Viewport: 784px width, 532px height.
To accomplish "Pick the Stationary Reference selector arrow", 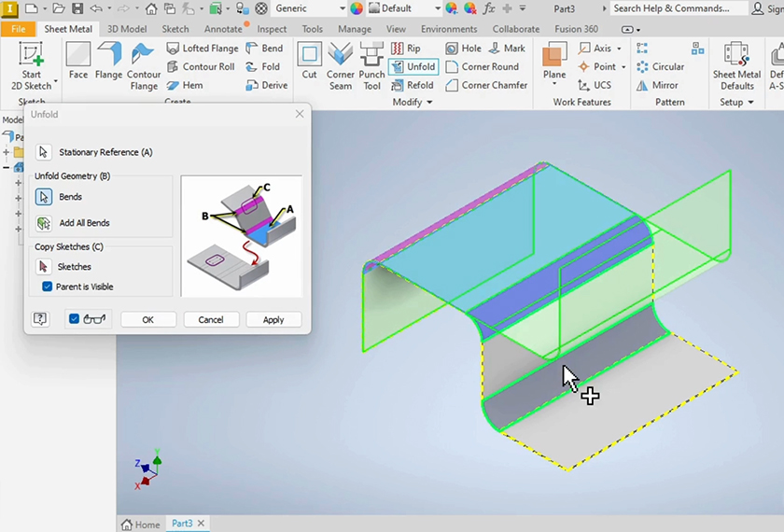I will (44, 152).
